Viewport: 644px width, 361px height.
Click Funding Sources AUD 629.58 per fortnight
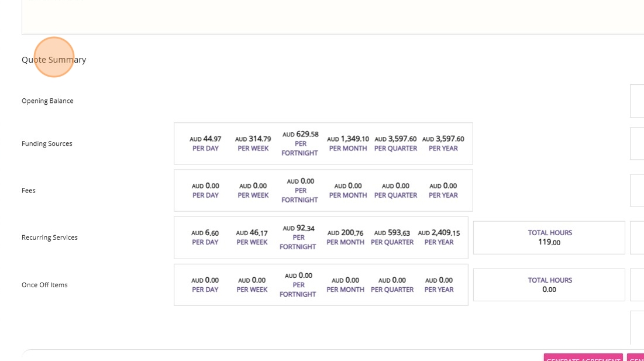coord(300,143)
